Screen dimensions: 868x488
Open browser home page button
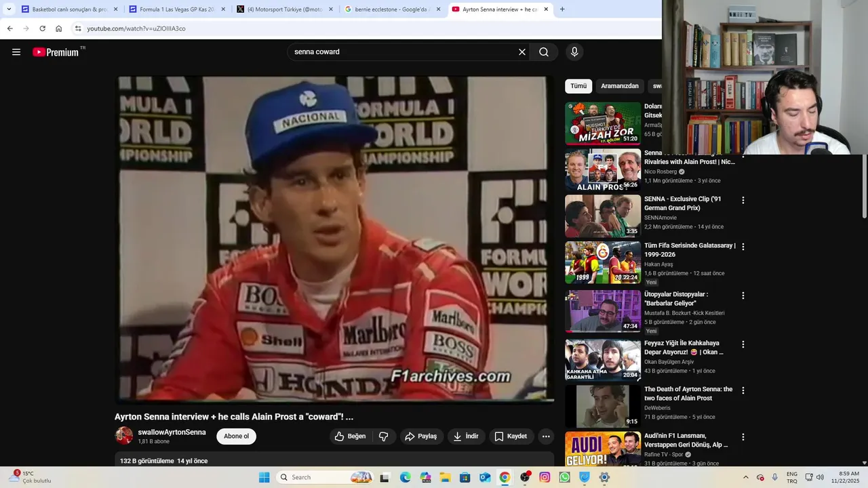pos(58,28)
